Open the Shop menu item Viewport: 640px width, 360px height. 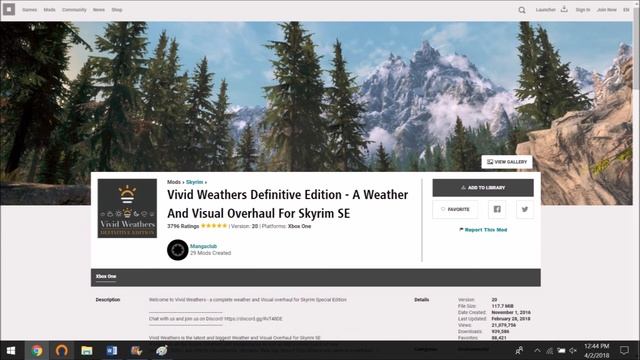point(117,10)
